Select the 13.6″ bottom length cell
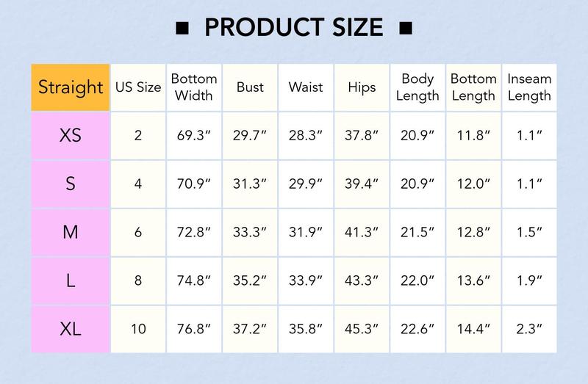The height and width of the screenshot is (384, 588). coord(473,280)
